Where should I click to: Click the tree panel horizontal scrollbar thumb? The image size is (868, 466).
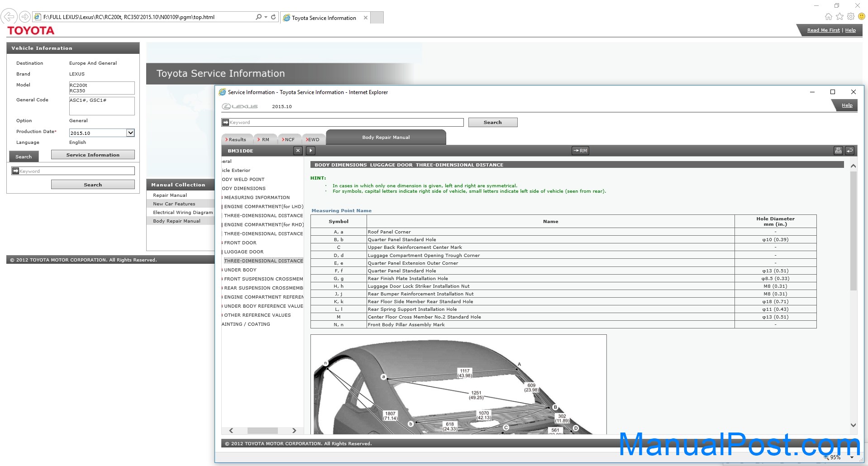262,431
